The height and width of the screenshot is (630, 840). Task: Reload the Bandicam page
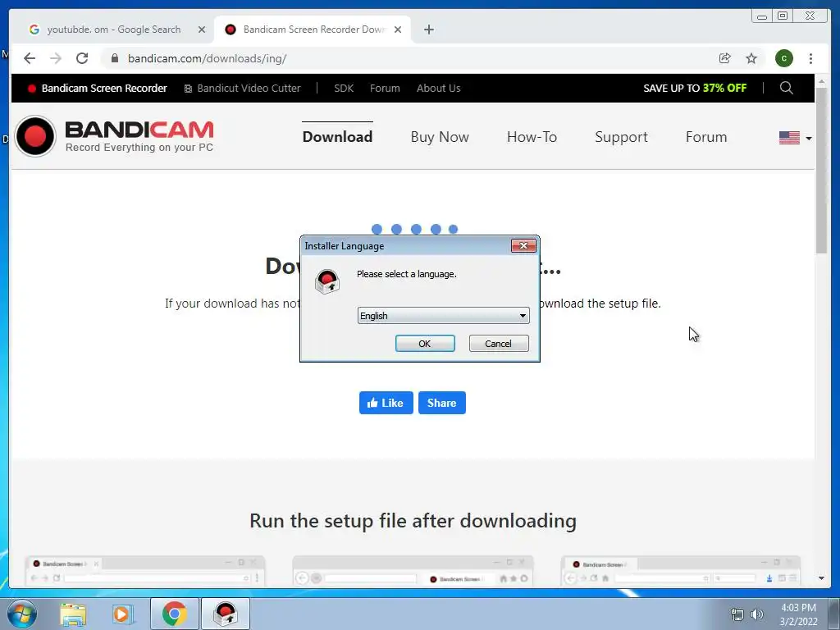click(82, 58)
